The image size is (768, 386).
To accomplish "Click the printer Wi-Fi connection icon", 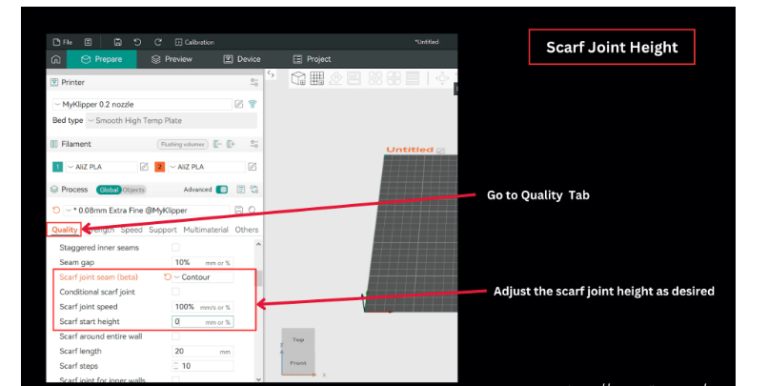I will coord(252,104).
